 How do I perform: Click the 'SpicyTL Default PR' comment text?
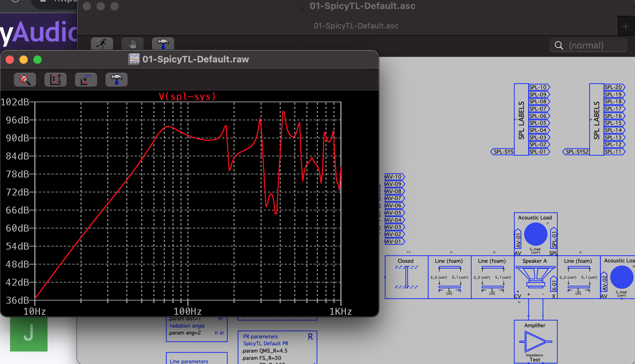coord(265,344)
